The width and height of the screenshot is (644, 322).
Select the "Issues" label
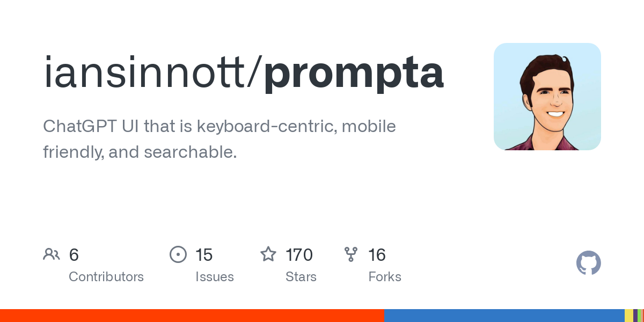(x=215, y=277)
